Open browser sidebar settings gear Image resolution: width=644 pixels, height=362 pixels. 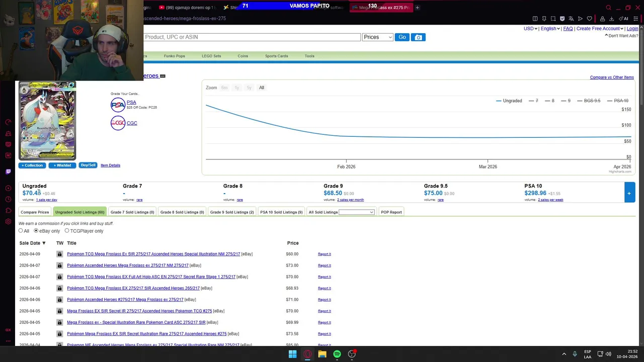[x=8, y=222]
